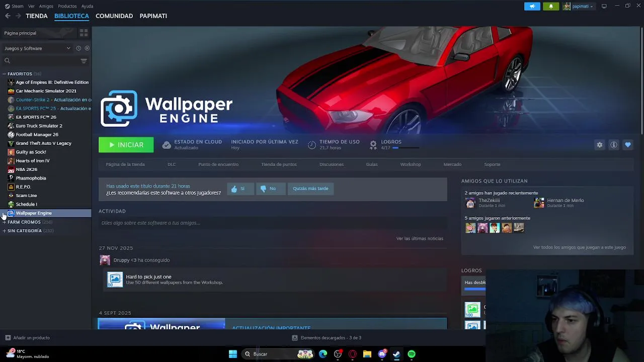The height and width of the screenshot is (362, 644).
Task: Open notifications bell button
Action: 551,6
